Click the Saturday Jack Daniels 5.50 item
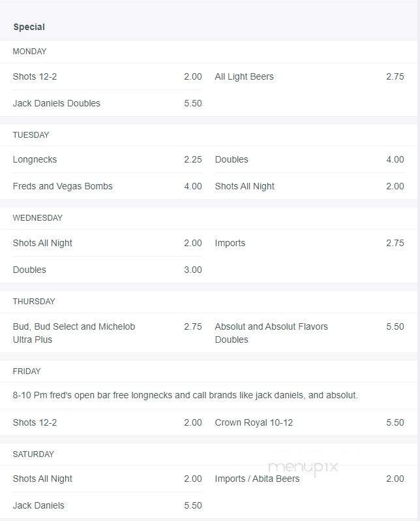Image resolution: width=420 pixels, height=521 pixels. point(38,505)
